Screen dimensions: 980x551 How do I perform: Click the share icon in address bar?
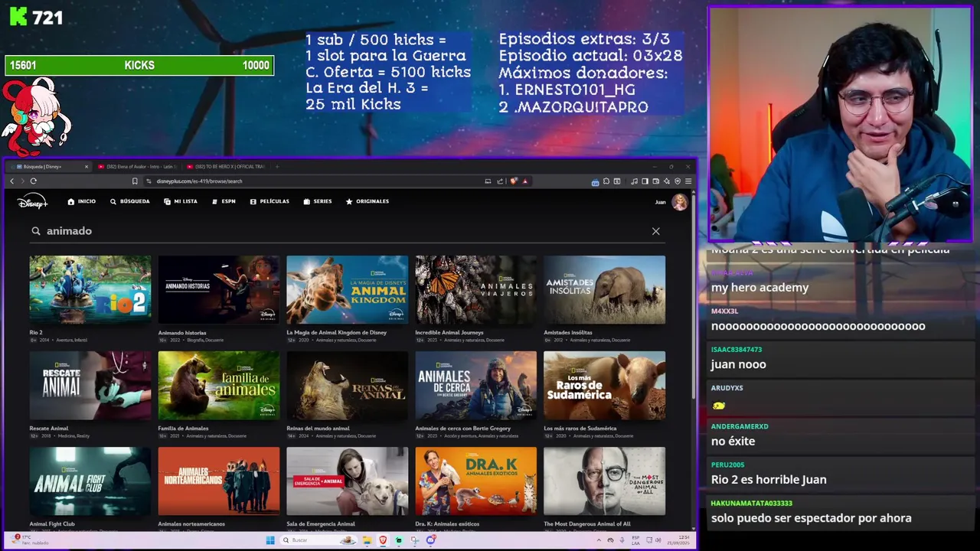pyautogui.click(x=500, y=181)
